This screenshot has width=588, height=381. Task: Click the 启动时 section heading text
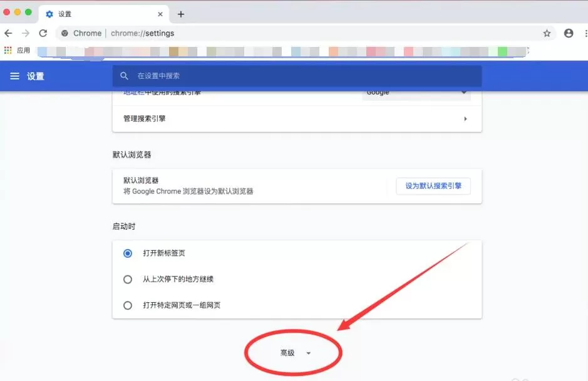[124, 226]
